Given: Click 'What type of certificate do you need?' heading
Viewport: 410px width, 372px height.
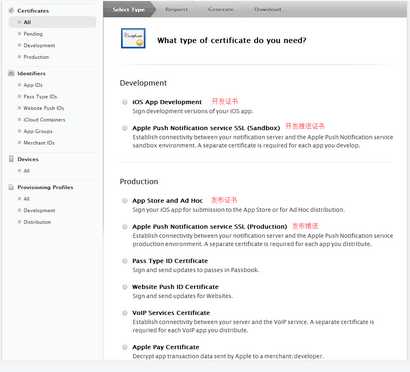Looking at the screenshot, I should coord(232,40).
